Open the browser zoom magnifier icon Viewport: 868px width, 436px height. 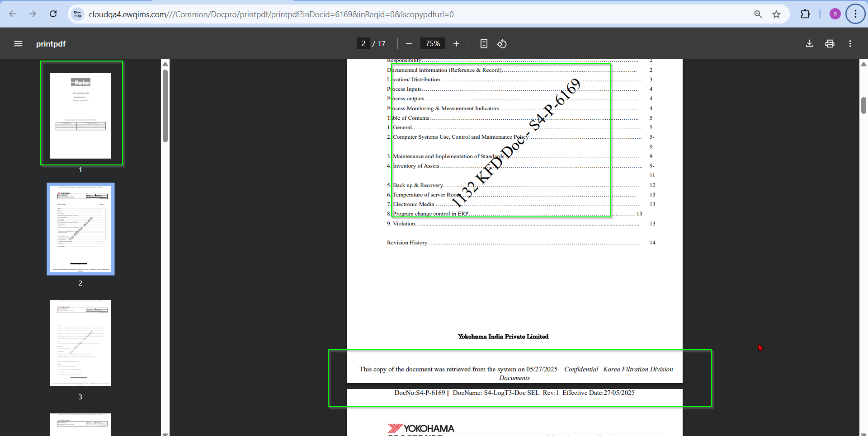pos(758,14)
